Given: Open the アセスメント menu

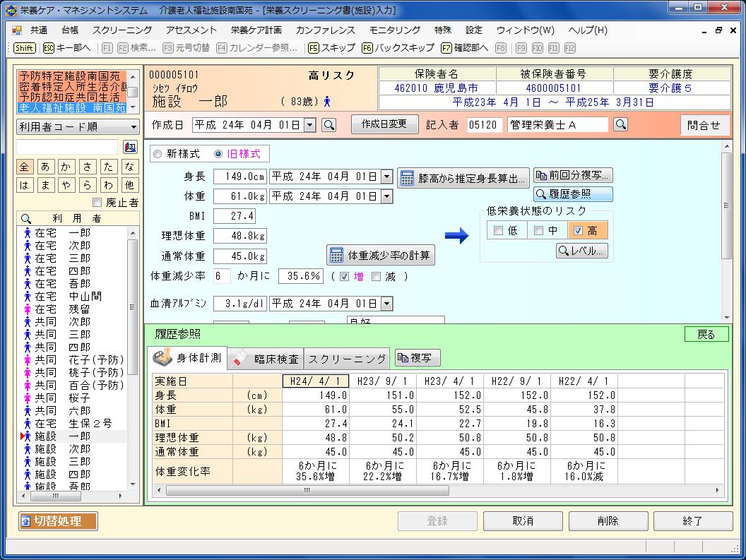Looking at the screenshot, I should point(191,30).
